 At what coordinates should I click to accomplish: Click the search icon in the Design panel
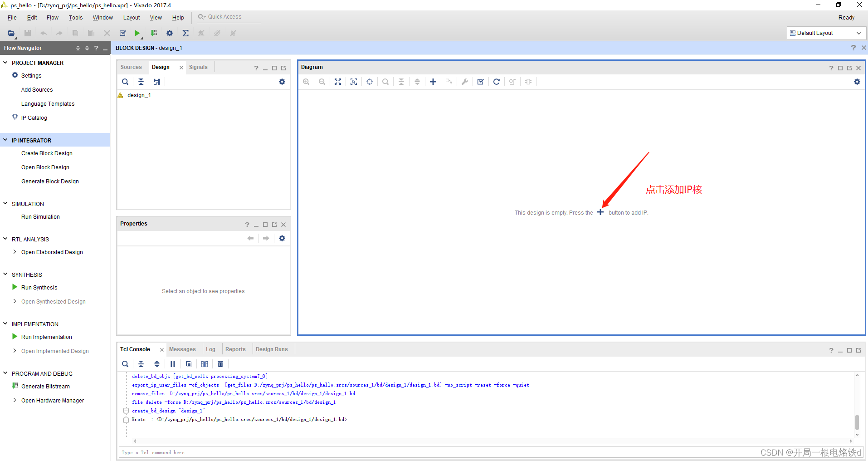[x=125, y=82]
